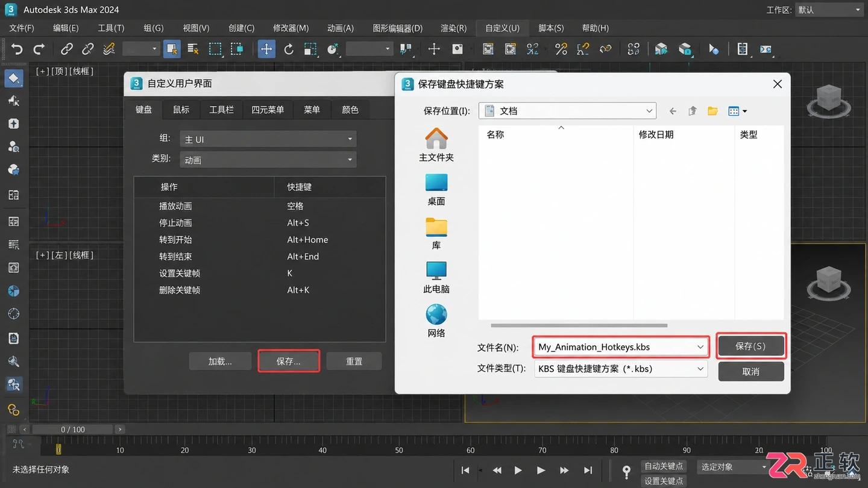
Task: Click the My_Animation_Hotkeys.kbs filename field
Action: coord(621,347)
